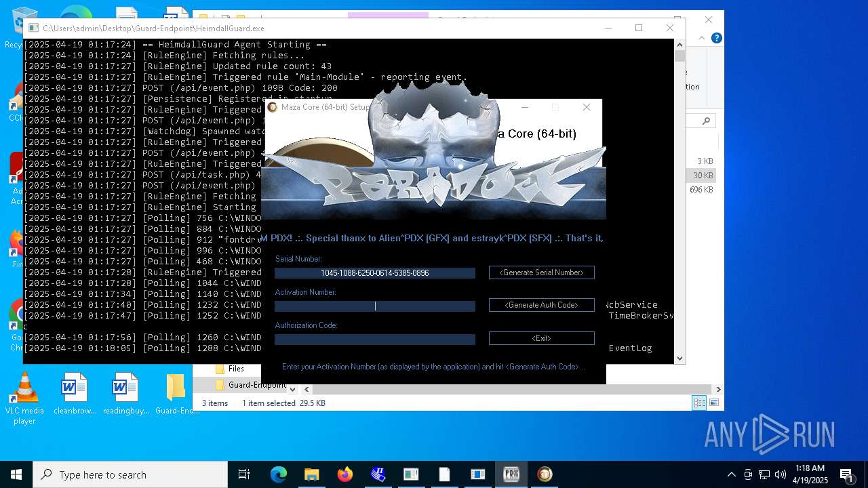
Task: Click the keygen hint 'Enter your Activation Number'
Action: click(433, 367)
